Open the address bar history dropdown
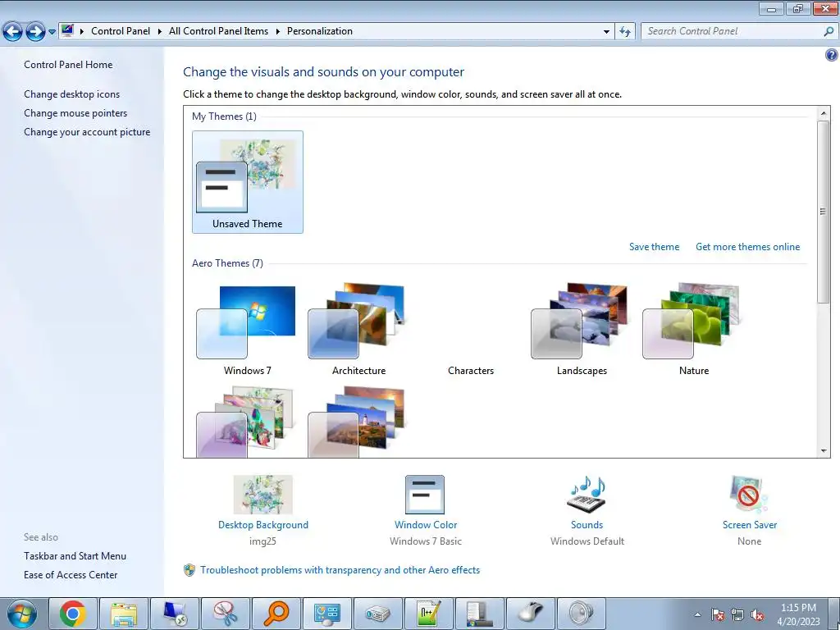The width and height of the screenshot is (840, 630). [606, 32]
